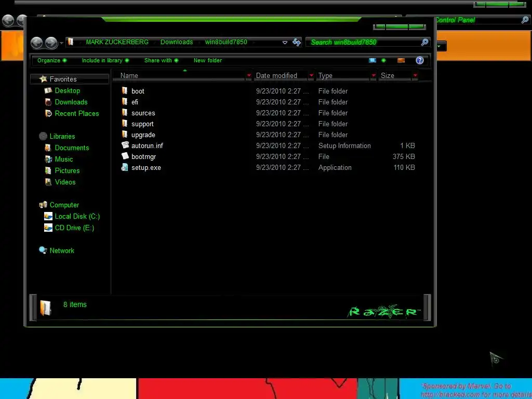Click the change view icon
Viewport: 532px width, 399px height.
373,60
